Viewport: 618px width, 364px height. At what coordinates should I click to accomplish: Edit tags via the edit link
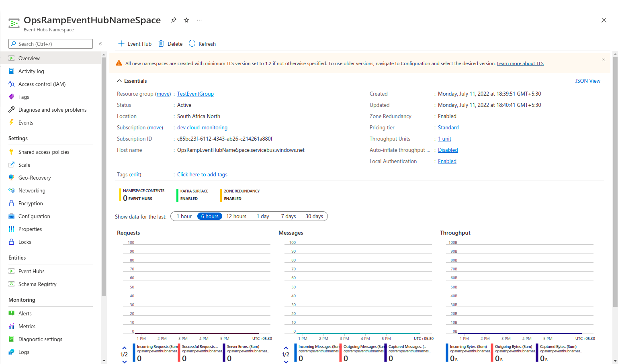point(135,174)
